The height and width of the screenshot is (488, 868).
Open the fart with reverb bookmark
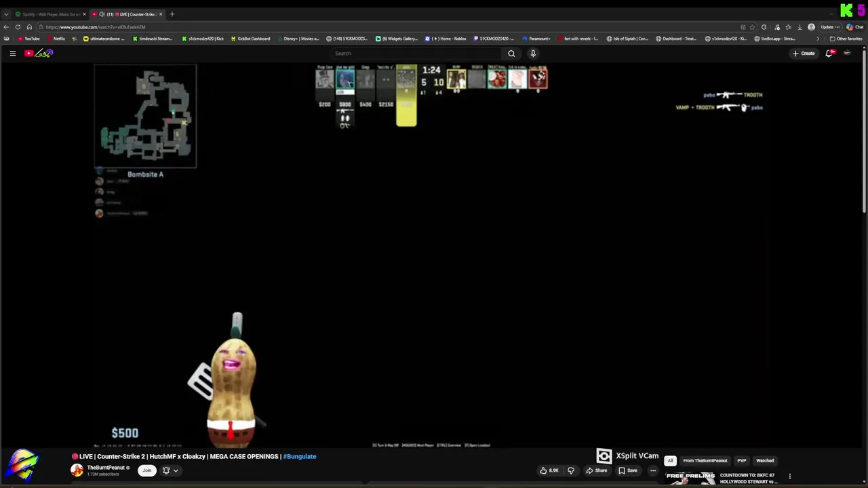tap(578, 39)
